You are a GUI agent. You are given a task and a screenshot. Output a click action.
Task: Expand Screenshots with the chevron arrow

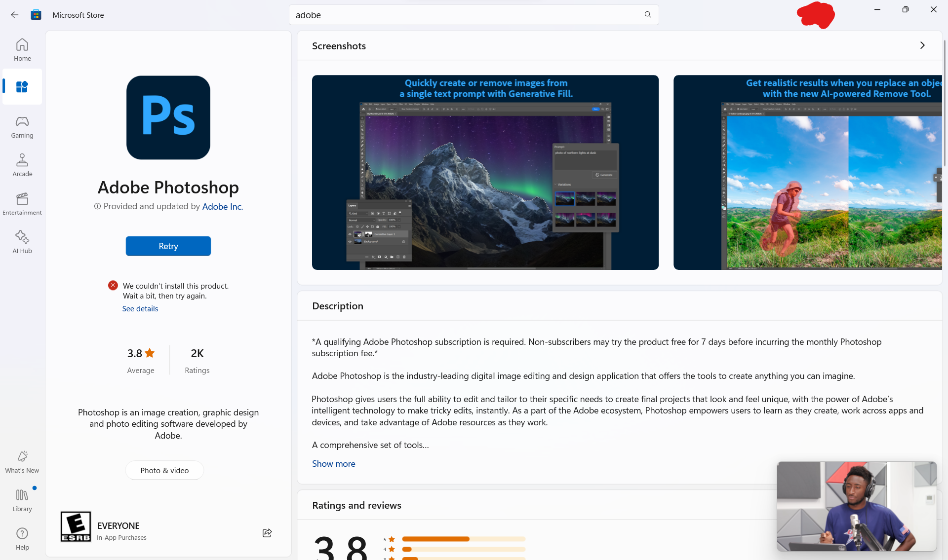coord(922,45)
